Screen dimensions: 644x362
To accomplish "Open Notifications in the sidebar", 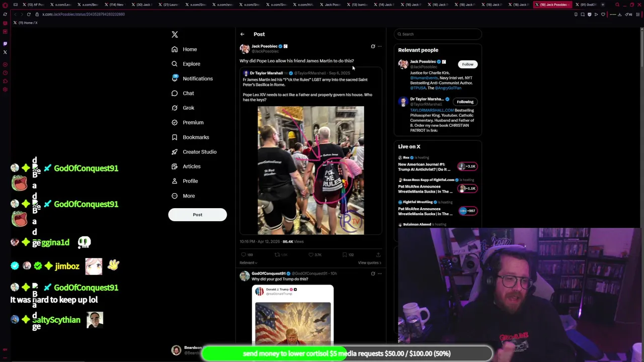I will pos(192,78).
